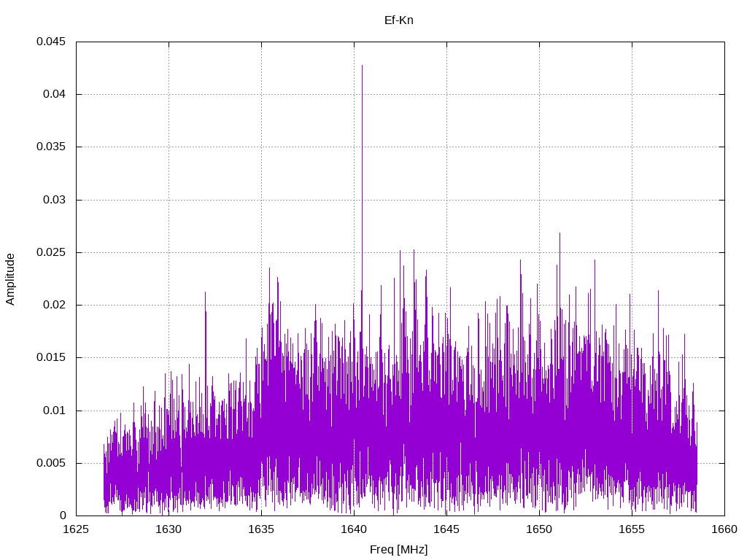Click the 'Amplitude' y-axis label
This screenshot has height=560, width=747.
10,279
